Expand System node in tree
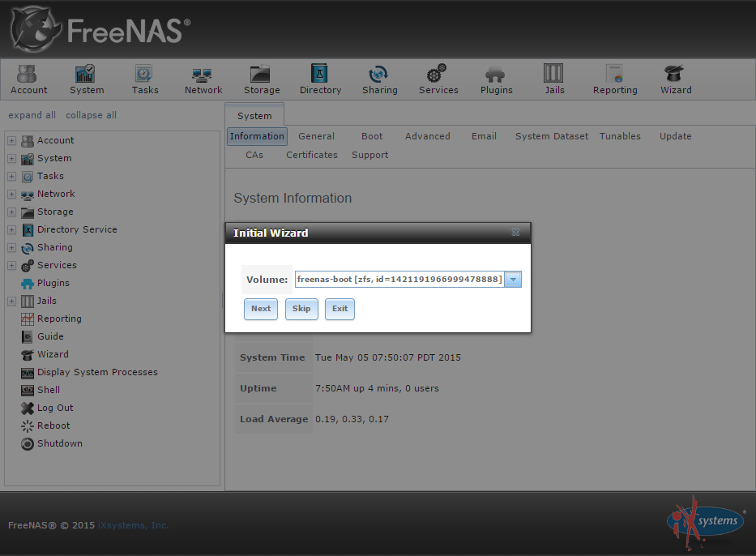Viewport: 756px width, 556px height. [11, 159]
